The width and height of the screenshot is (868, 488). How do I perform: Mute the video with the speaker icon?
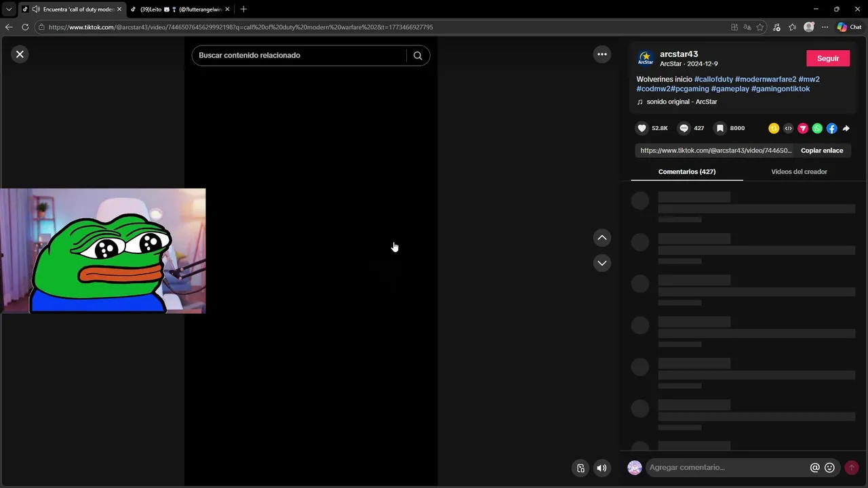[601, 468]
